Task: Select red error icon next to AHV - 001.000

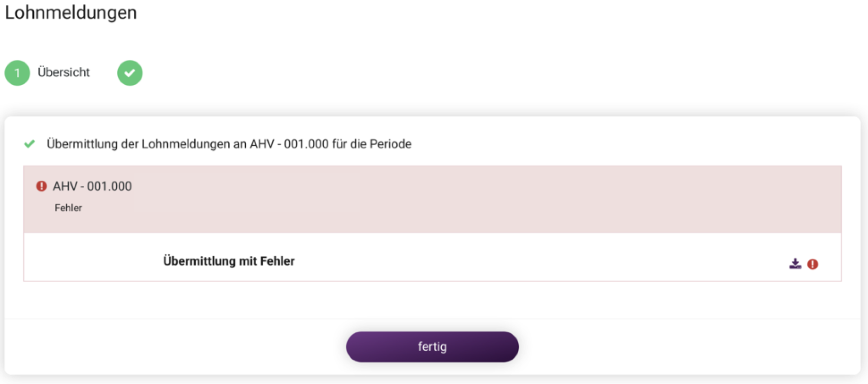Action: [x=41, y=186]
